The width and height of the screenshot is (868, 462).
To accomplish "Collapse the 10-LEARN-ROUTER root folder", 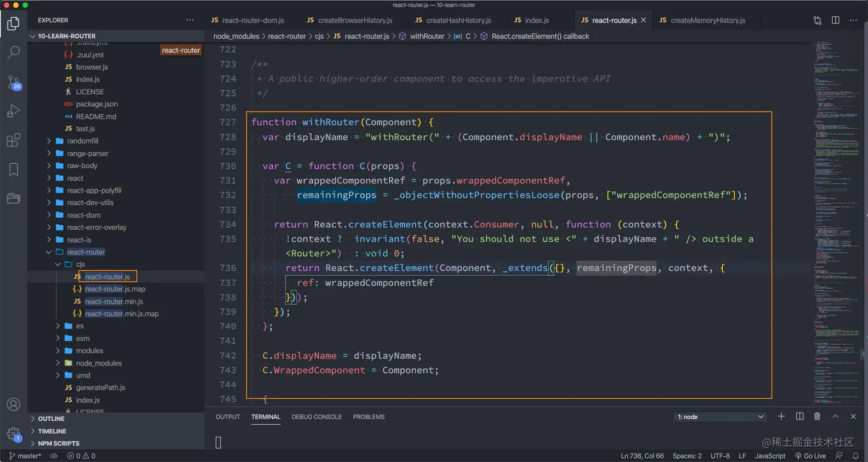I will click(115, 36).
